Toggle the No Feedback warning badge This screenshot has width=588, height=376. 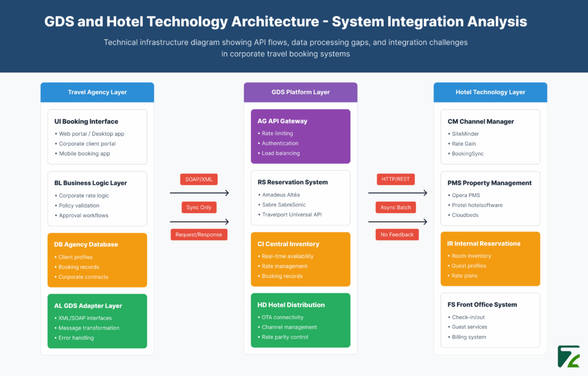396,234
